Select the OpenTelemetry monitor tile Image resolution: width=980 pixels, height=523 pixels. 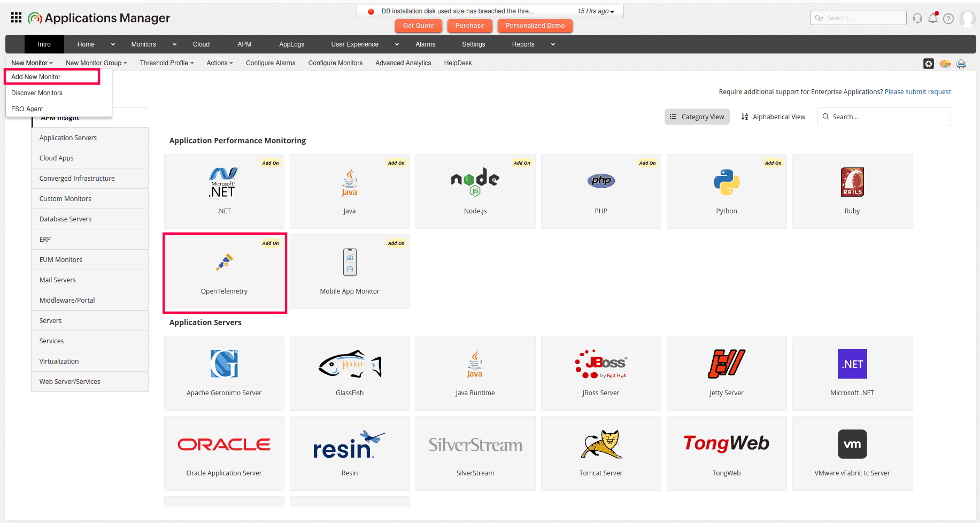coord(225,272)
